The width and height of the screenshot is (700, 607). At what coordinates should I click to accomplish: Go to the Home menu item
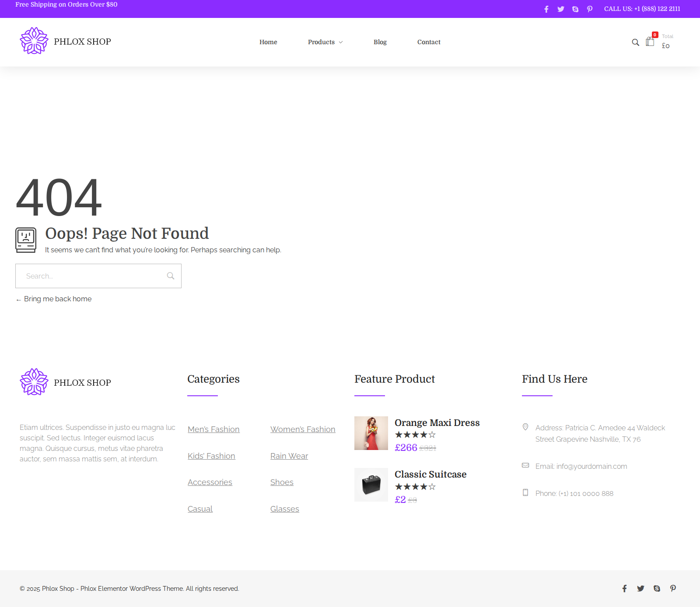coord(268,42)
